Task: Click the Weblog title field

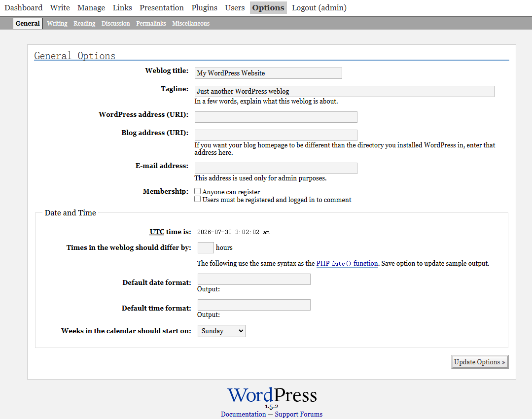Action: click(x=268, y=73)
